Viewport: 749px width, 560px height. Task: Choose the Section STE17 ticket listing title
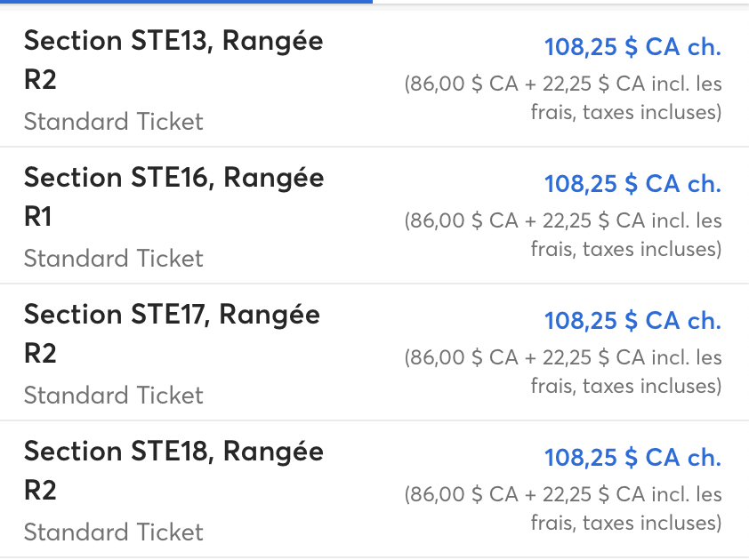pyautogui.click(x=172, y=333)
